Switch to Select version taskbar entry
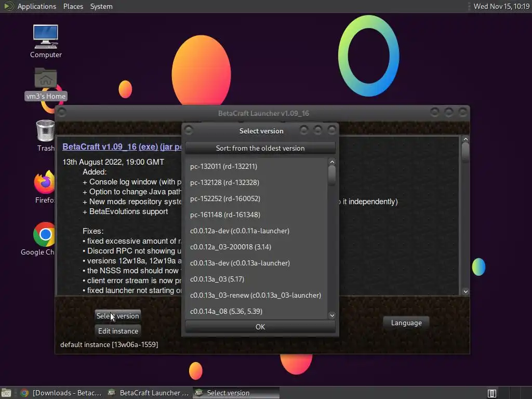 click(236, 393)
